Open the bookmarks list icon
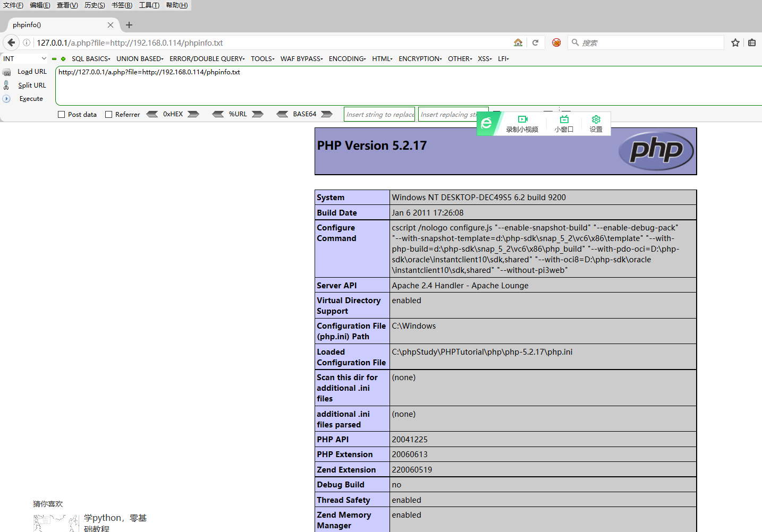The height and width of the screenshot is (532, 762). [752, 42]
